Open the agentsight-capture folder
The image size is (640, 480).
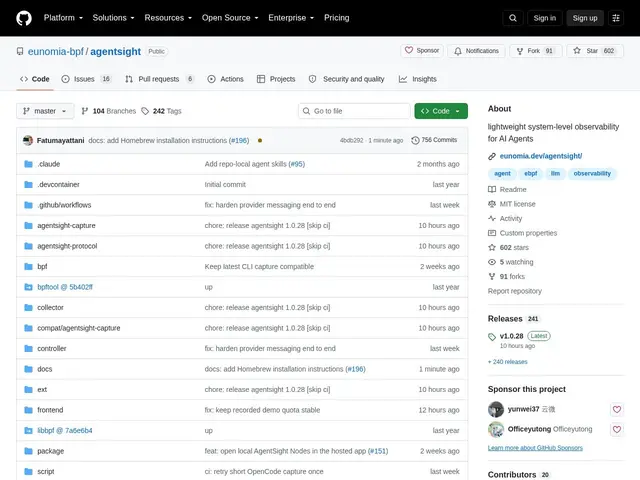(66, 226)
